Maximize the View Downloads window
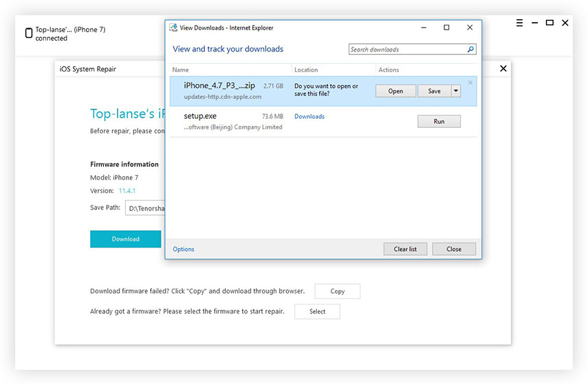The width and height of the screenshot is (588, 385). tap(446, 27)
